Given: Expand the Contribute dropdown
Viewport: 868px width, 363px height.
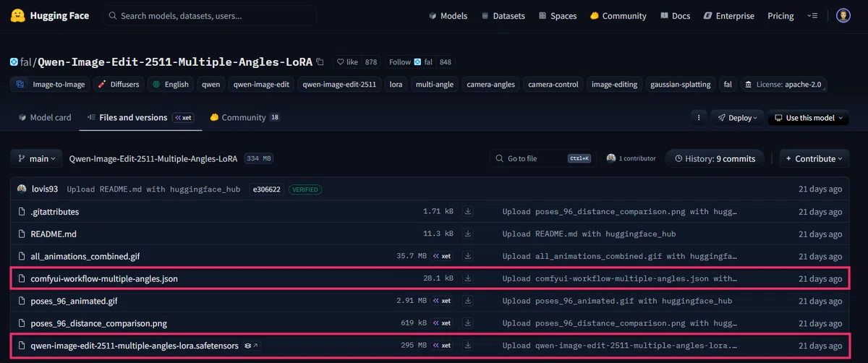Looking at the screenshot, I should pos(814,158).
